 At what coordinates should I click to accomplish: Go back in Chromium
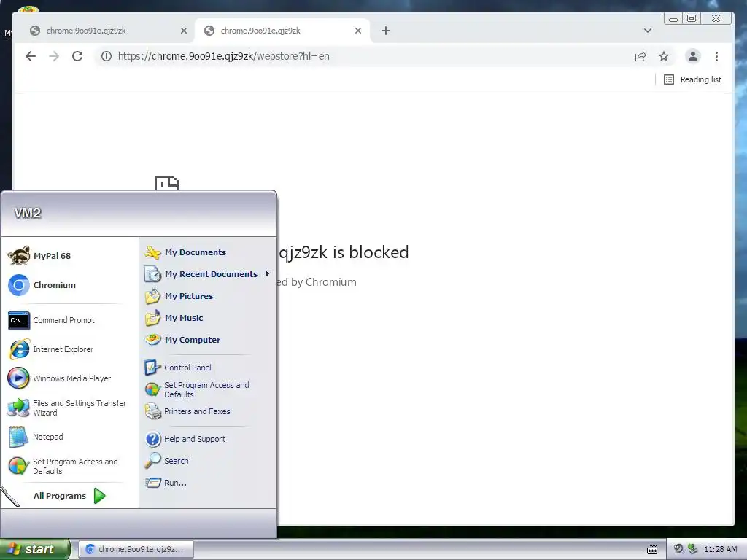31,56
